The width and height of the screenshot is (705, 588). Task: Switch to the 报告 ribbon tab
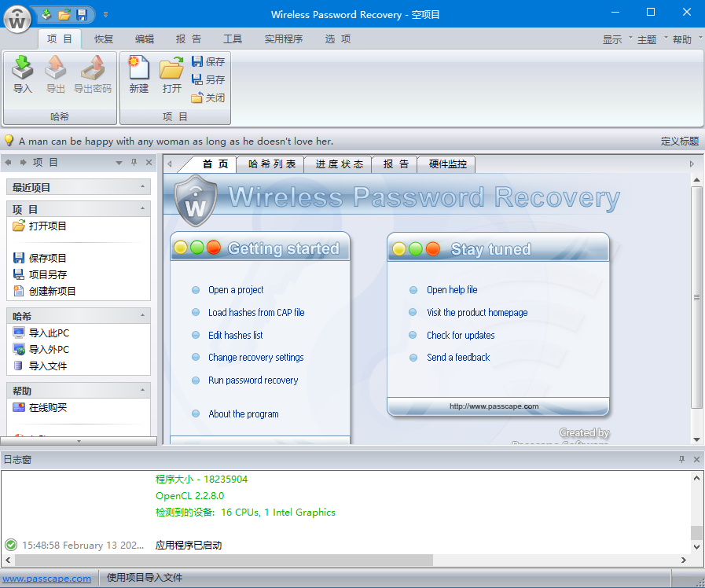189,39
